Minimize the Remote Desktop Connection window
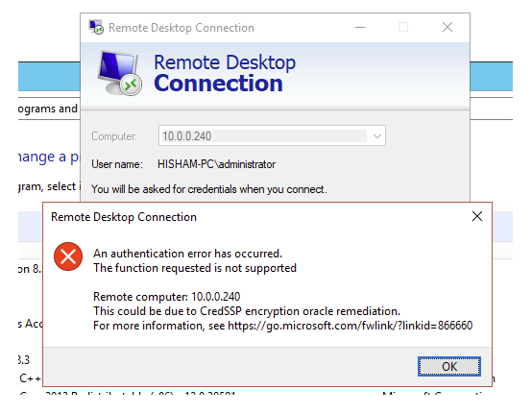The width and height of the screenshot is (532, 414). coord(360,27)
